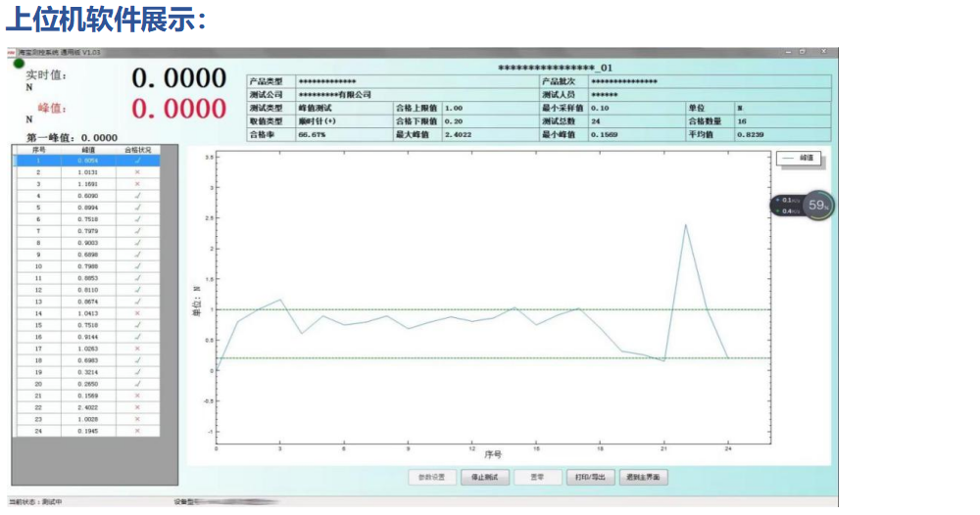Select table row with peak 0.1945
This screenshot has height=515, width=980.
pyautogui.click(x=87, y=432)
